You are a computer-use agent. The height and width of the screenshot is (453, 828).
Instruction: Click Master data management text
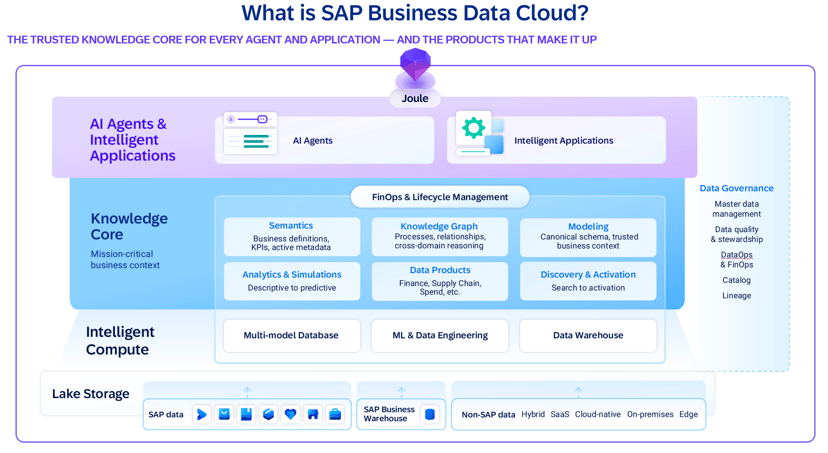[x=737, y=209]
